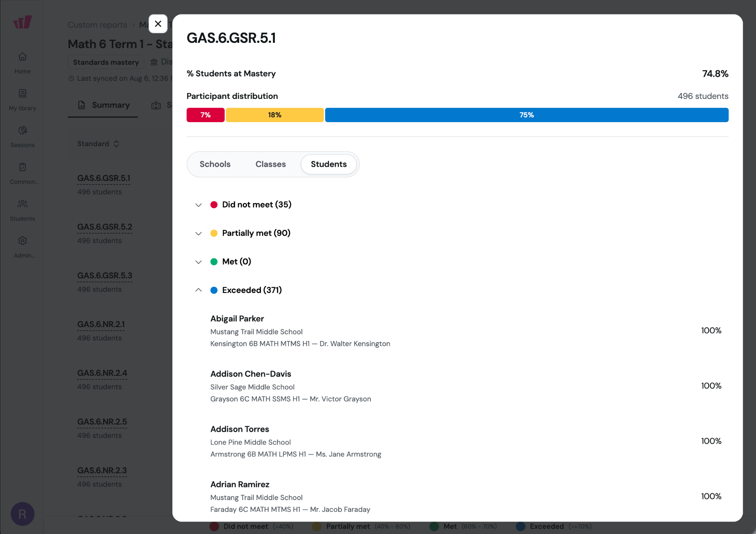
Task: Click Grayson 6C MATH SSMS H1 class line
Action: pos(291,399)
